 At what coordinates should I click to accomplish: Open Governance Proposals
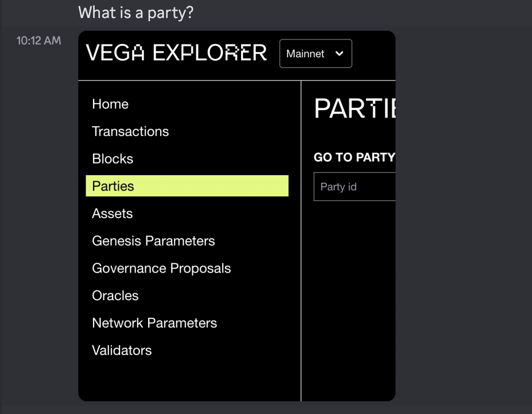pos(161,268)
